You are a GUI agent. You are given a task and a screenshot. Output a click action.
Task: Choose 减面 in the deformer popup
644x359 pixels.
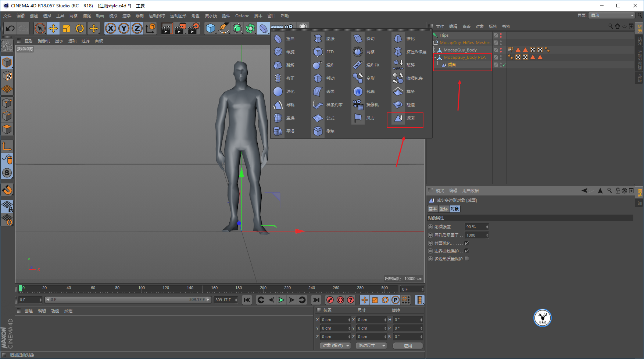pos(405,118)
